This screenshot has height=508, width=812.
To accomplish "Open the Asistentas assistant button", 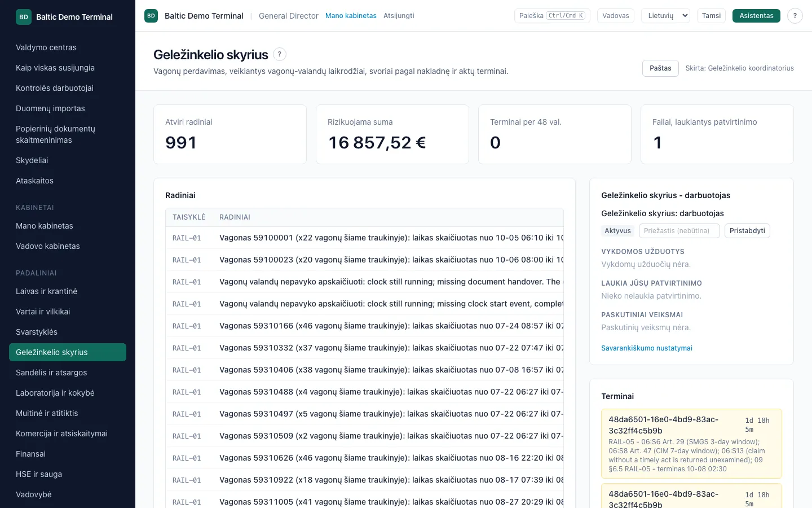I will pyautogui.click(x=756, y=16).
